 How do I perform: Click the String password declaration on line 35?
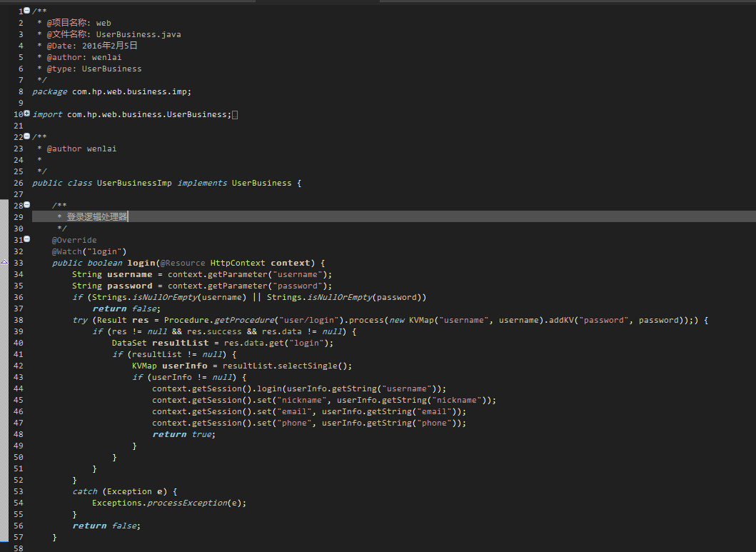point(112,286)
